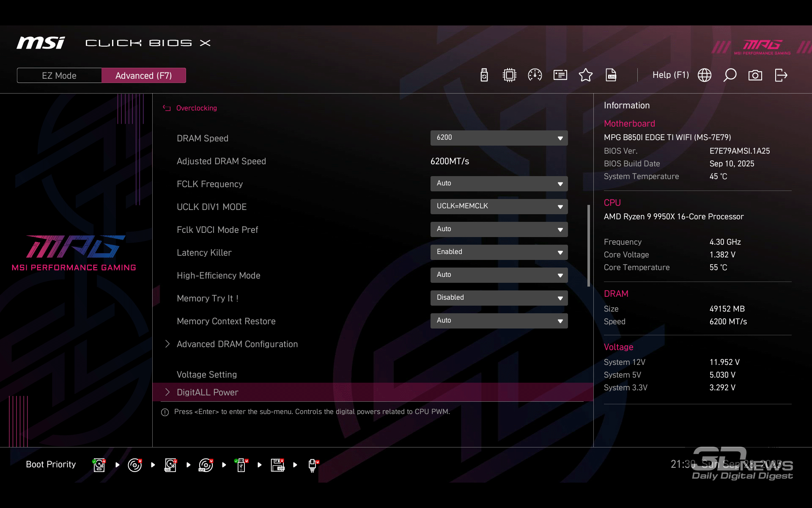Viewport: 812px width, 508px height.
Task: Open the search magnifier icon
Action: pyautogui.click(x=730, y=75)
